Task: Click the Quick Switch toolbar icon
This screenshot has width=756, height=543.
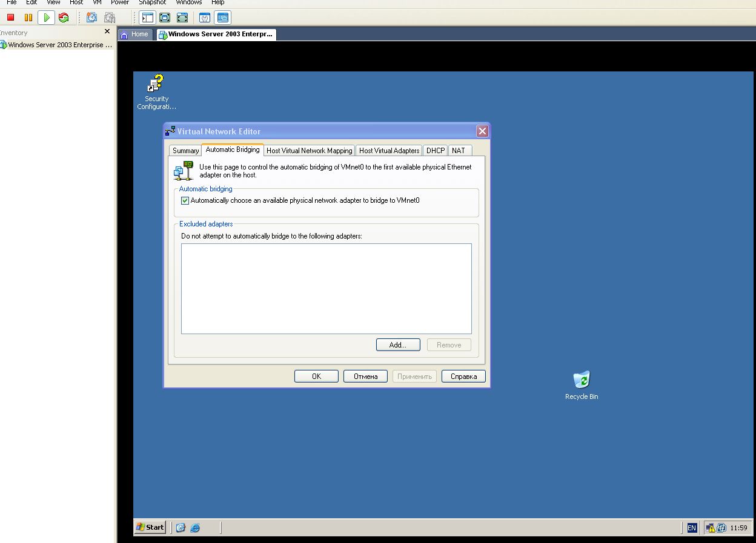Action: (182, 18)
